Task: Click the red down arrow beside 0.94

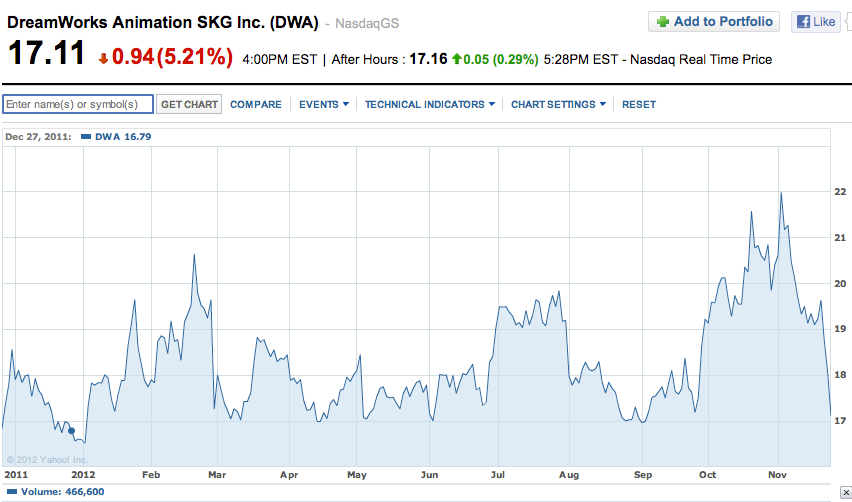Action: click(103, 59)
